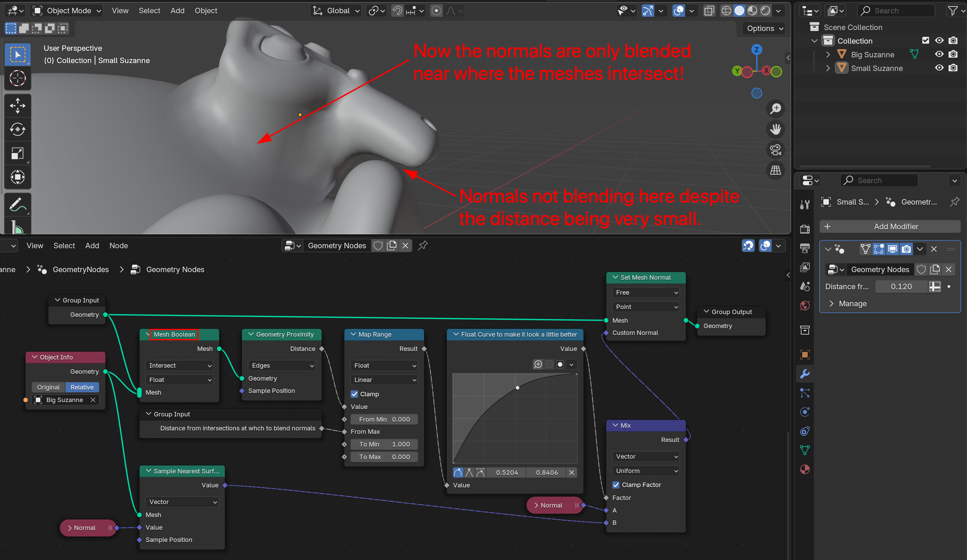
Task: Choose the Scale tool
Action: [18, 153]
